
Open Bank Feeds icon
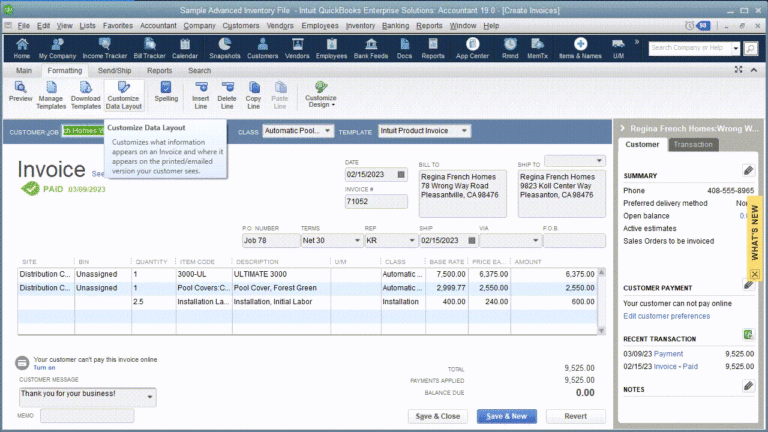tap(371, 48)
